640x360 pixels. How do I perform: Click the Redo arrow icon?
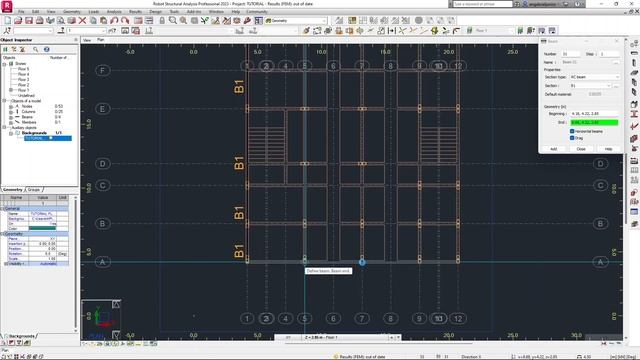[125, 20]
